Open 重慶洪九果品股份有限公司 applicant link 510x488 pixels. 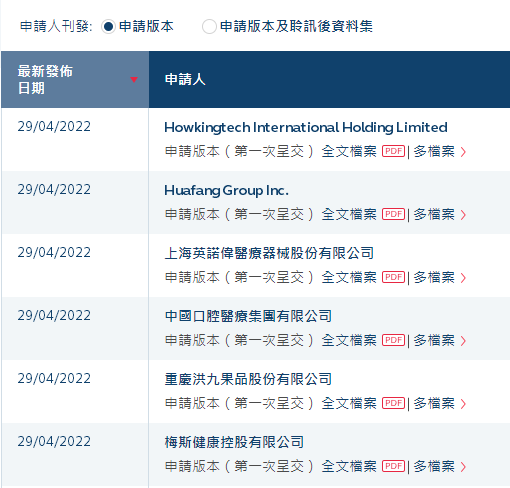(x=248, y=379)
